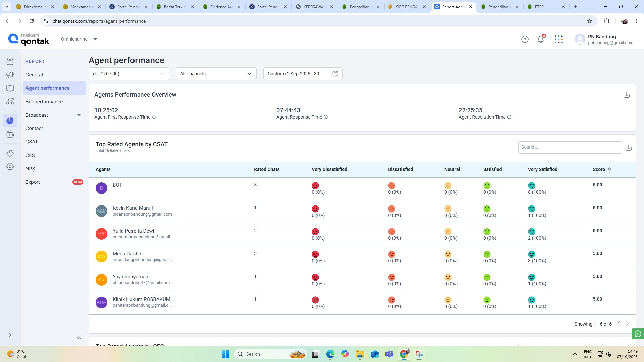Open the CSAT report menu item
644x362 pixels.
click(x=32, y=142)
